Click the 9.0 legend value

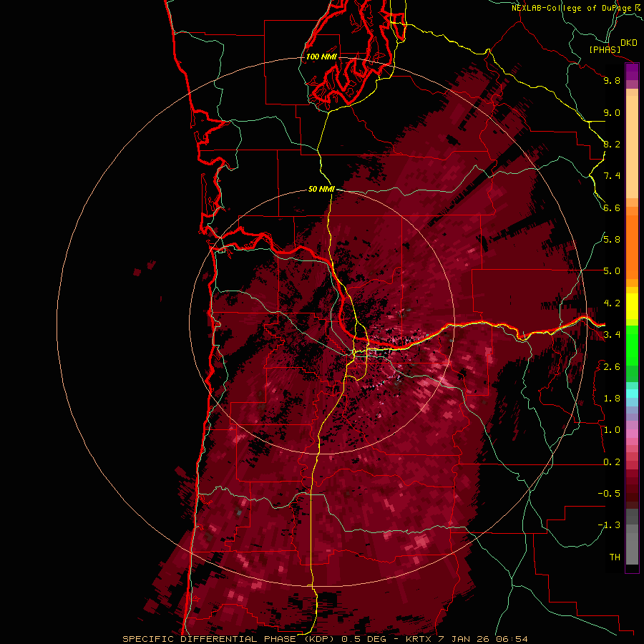tap(612, 112)
